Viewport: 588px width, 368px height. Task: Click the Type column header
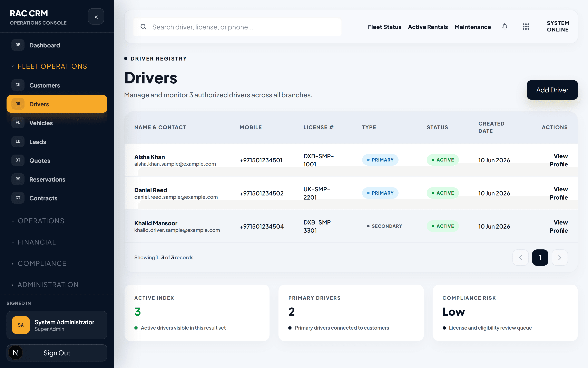point(369,127)
